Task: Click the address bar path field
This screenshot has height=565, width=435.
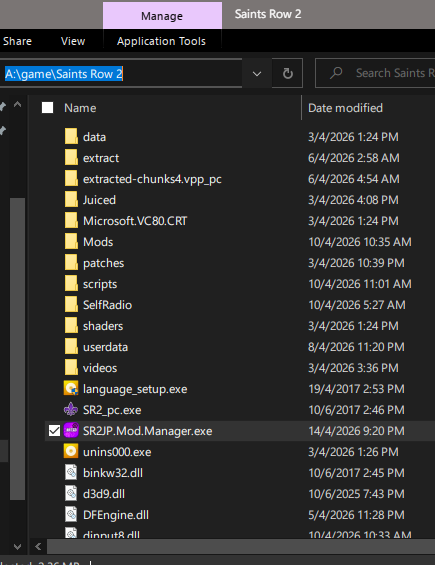Action: click(121, 74)
